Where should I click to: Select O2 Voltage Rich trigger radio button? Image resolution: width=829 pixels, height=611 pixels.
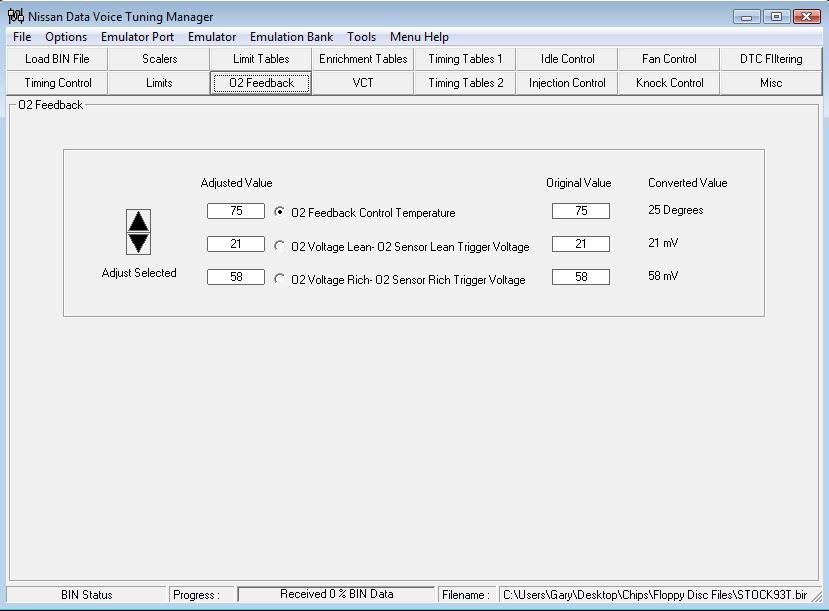(279, 279)
